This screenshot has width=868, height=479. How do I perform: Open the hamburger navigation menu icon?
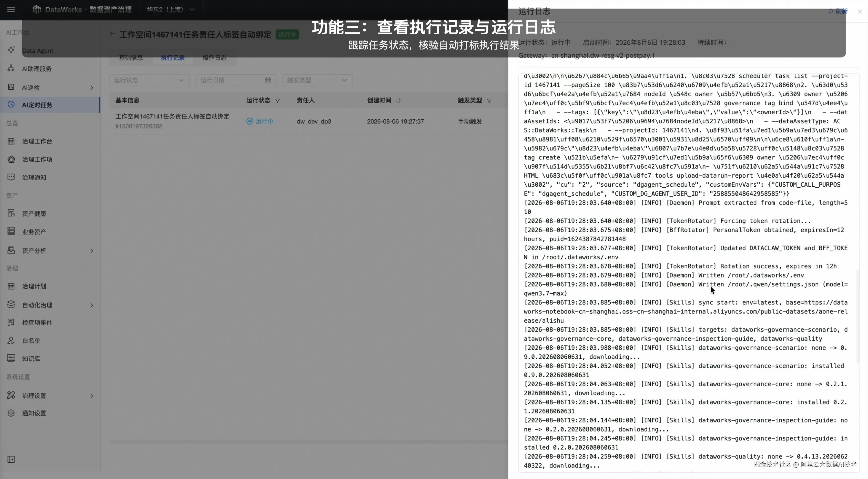pyautogui.click(x=11, y=9)
